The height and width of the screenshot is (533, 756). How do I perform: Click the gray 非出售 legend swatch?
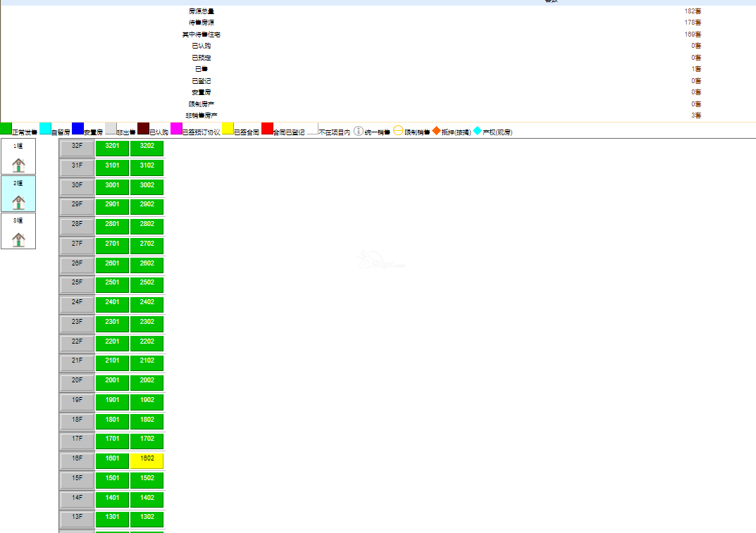click(x=111, y=129)
